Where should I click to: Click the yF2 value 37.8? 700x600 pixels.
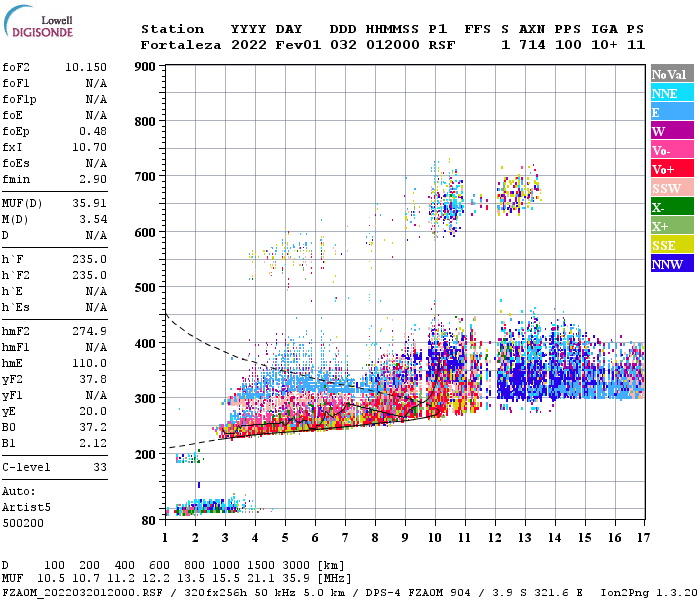[93, 379]
